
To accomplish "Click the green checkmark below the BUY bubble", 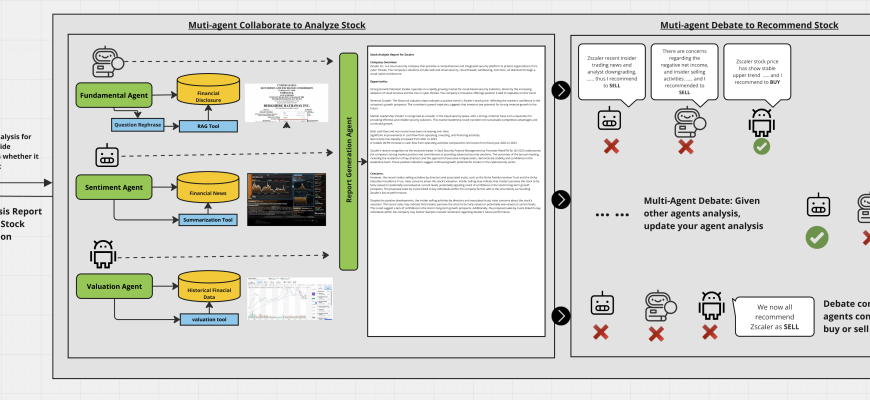I will 761,147.
